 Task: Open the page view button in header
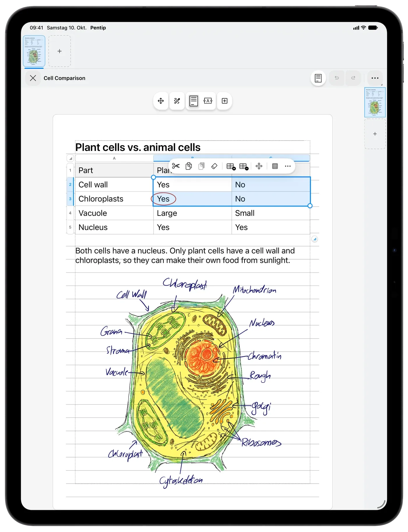[x=318, y=78]
